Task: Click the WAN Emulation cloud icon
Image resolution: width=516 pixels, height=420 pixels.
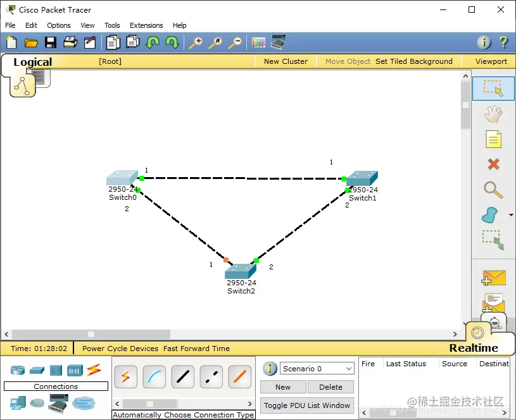Action: tap(37, 402)
